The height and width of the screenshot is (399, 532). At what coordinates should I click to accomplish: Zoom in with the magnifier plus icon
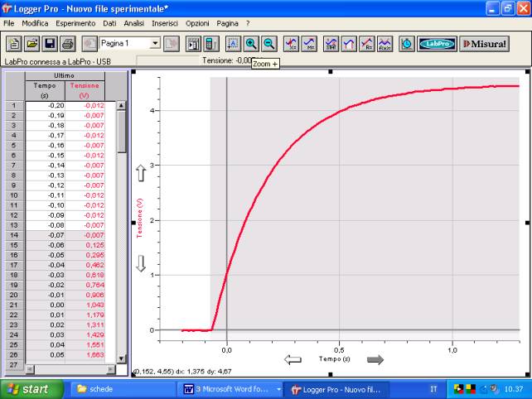click(x=251, y=43)
